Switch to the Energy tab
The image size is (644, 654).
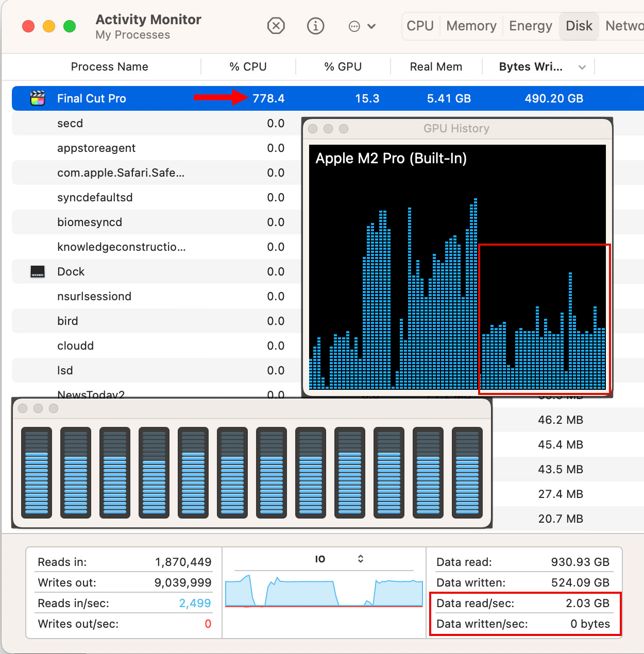tap(531, 26)
